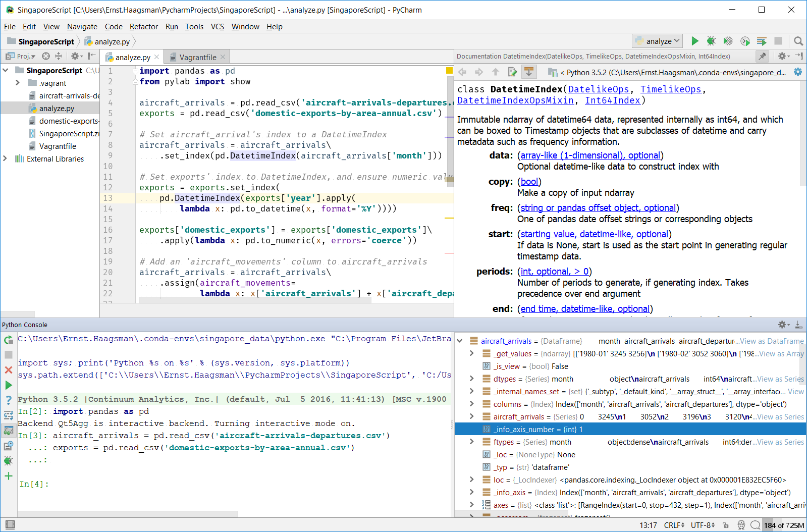This screenshot has width=807, height=532.
Task: Expand the _get_values variable
Action: 472,354
